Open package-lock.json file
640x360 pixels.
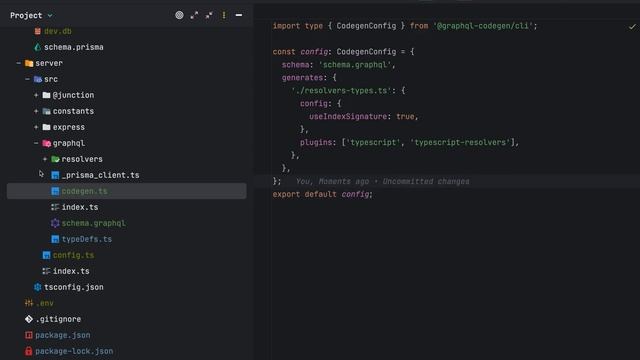[74, 351]
